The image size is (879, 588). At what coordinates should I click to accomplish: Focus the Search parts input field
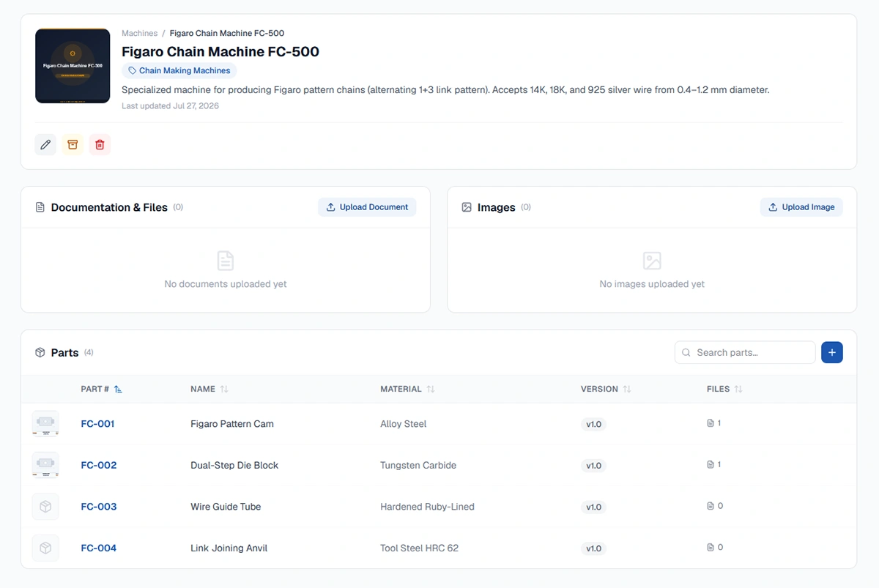click(x=745, y=352)
